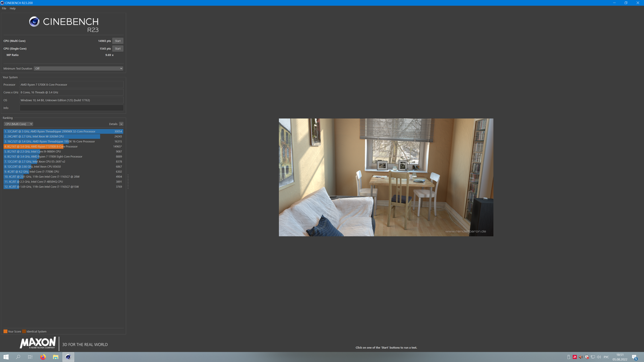The height and width of the screenshot is (362, 644).
Task: Select the i7-1165G7 @ 28W ranking row
Action: pos(63,176)
